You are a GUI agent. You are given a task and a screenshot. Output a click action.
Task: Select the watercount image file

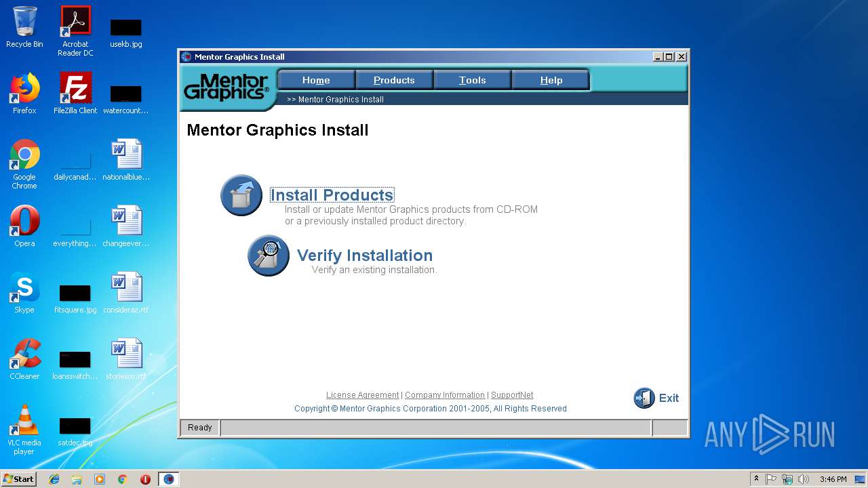[x=126, y=99]
